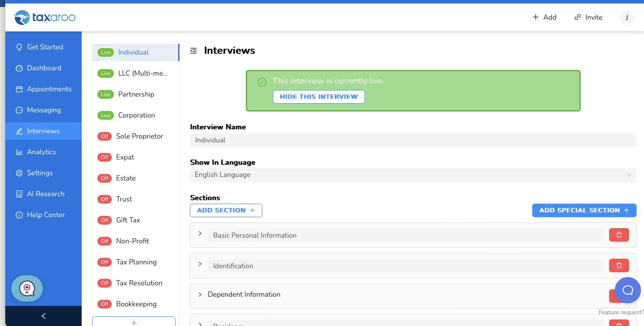Select the Sole Proprietor interview

(x=135, y=136)
